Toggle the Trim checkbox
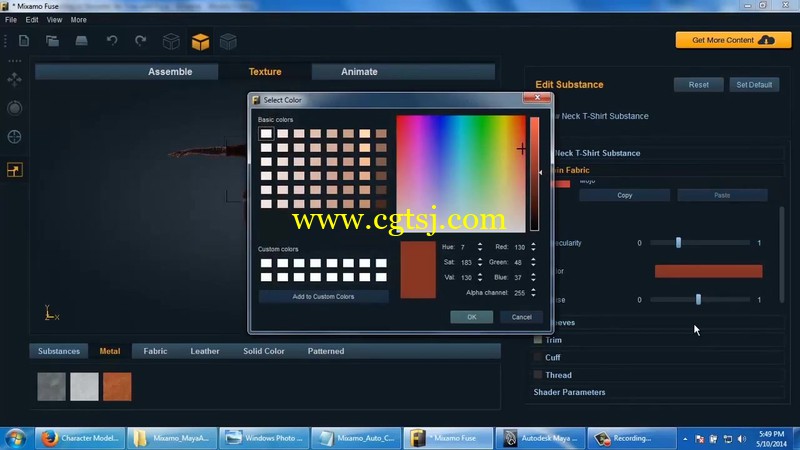The width and height of the screenshot is (800, 450). (x=538, y=340)
